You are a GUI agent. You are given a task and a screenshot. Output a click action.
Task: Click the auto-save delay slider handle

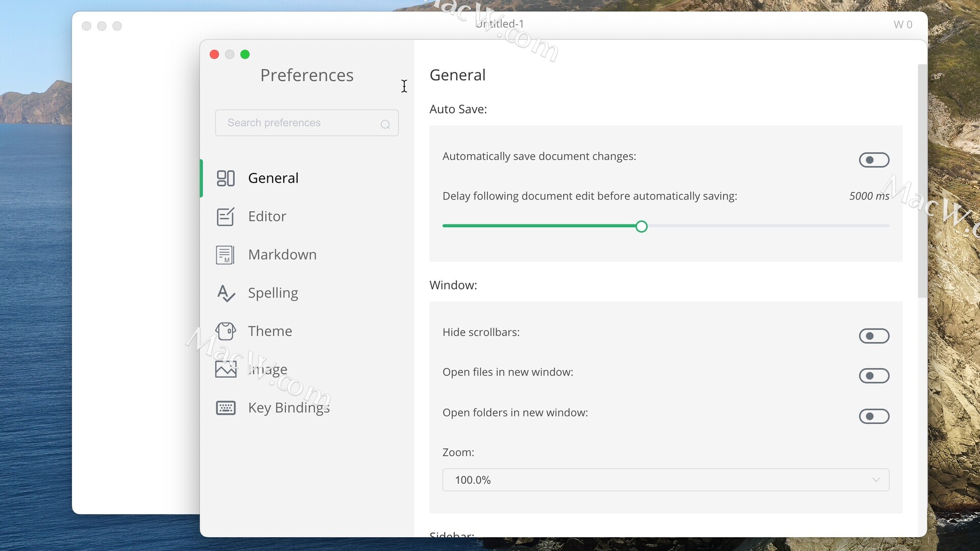tap(642, 226)
